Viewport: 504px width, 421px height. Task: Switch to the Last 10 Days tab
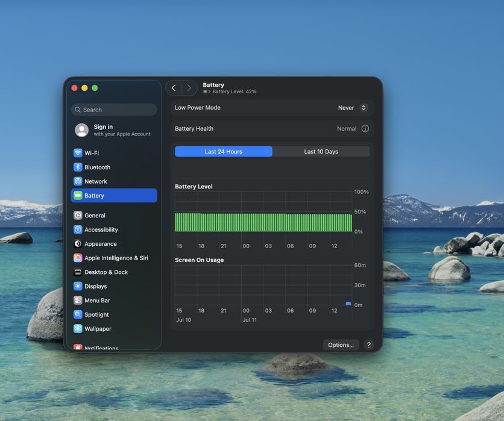pos(321,152)
